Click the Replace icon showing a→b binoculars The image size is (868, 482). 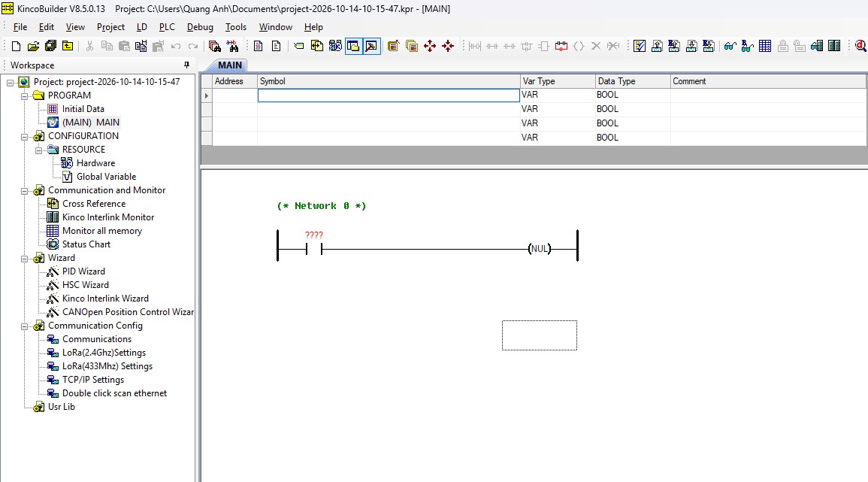pos(232,46)
